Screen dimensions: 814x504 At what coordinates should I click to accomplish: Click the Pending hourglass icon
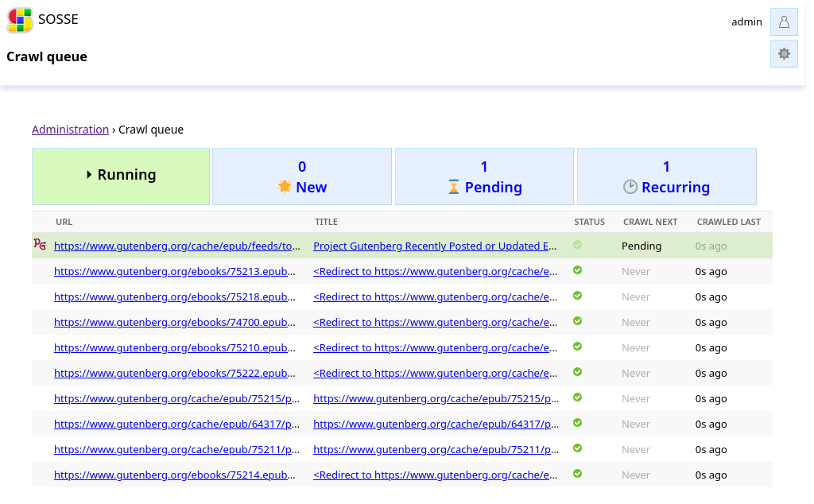(x=454, y=187)
